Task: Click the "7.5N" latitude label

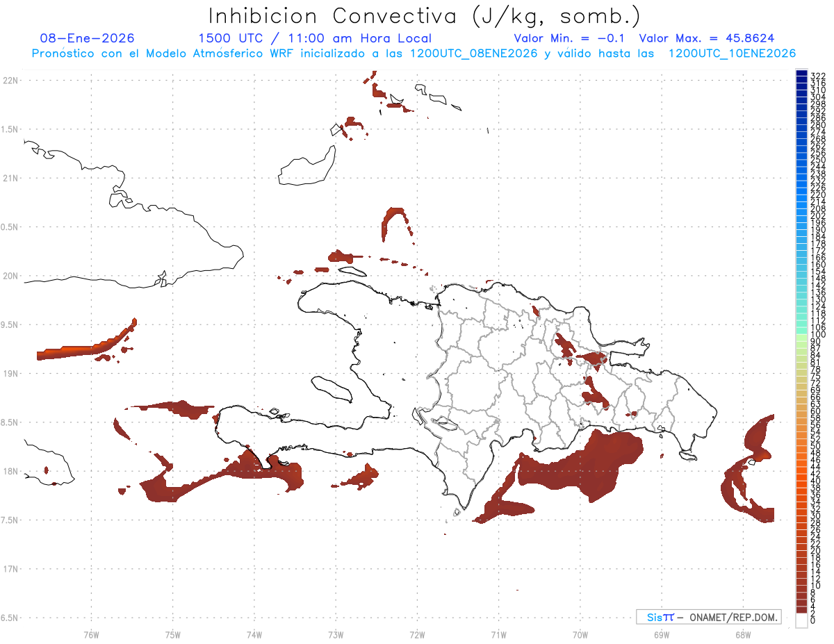Action: click(x=10, y=520)
